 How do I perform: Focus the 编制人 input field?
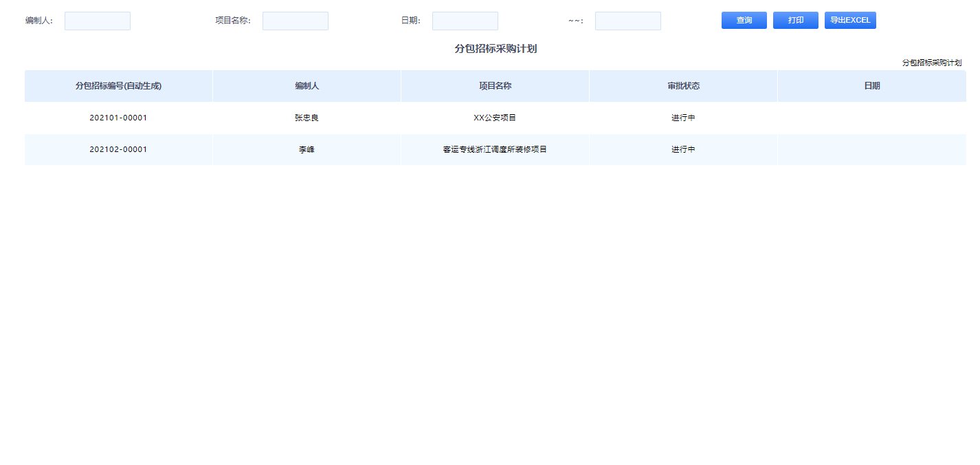click(x=98, y=21)
